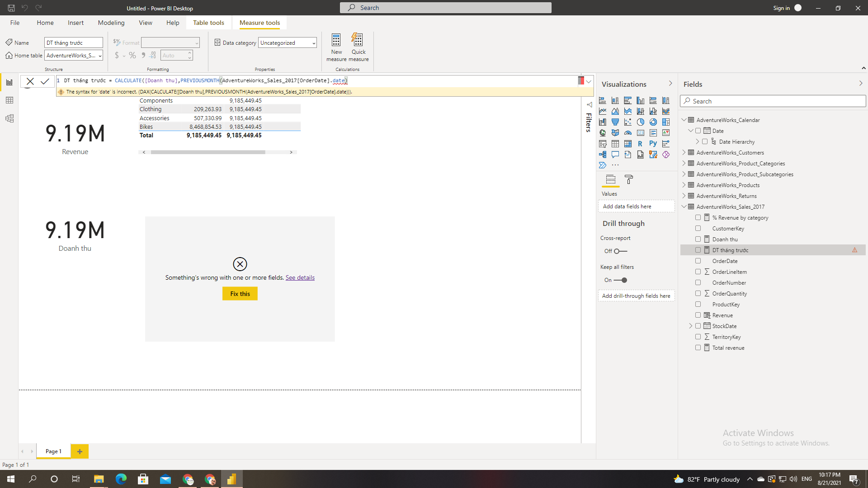Cancel formula edit with X icon

[30, 81]
